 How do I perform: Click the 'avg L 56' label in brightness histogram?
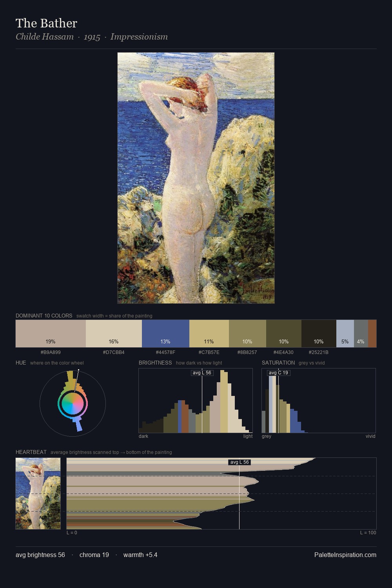coord(202,373)
